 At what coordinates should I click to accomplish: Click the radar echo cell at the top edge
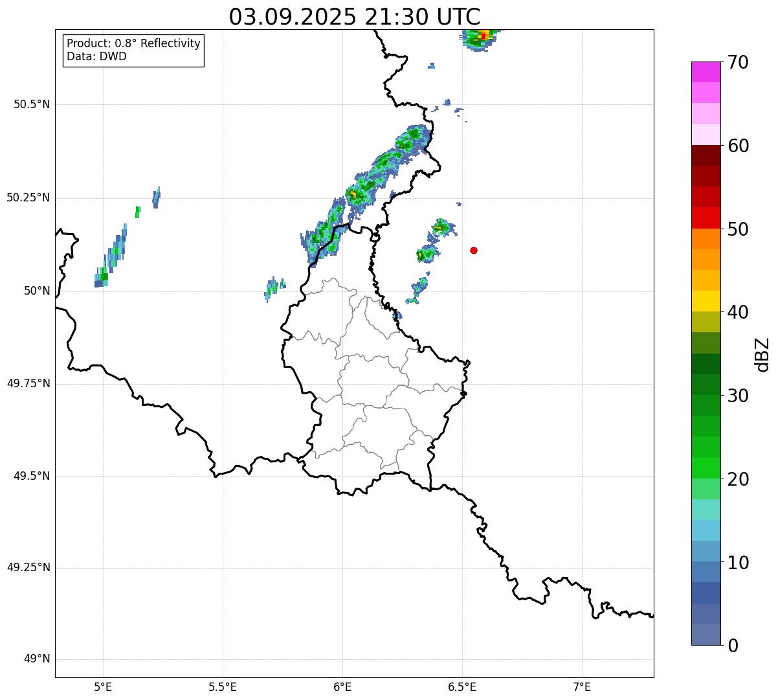click(x=481, y=39)
